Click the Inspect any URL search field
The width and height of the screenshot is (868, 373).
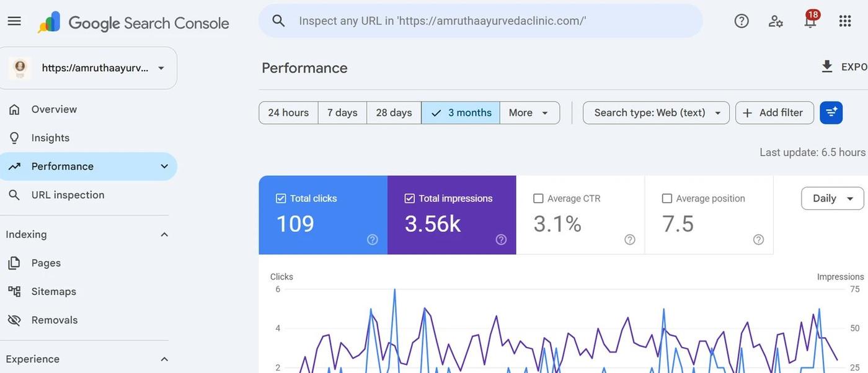[x=480, y=20]
